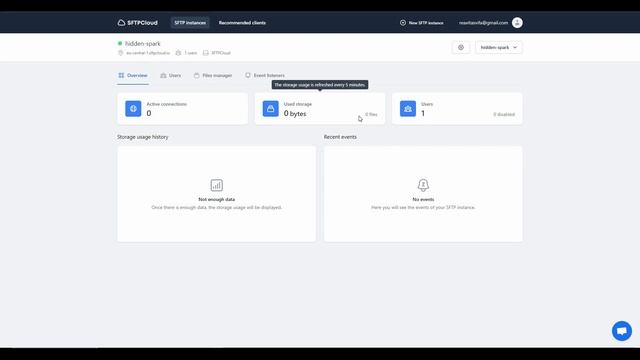Viewport: 640px width, 360px height.
Task: Open the Files manager tab
Action: 213,76
